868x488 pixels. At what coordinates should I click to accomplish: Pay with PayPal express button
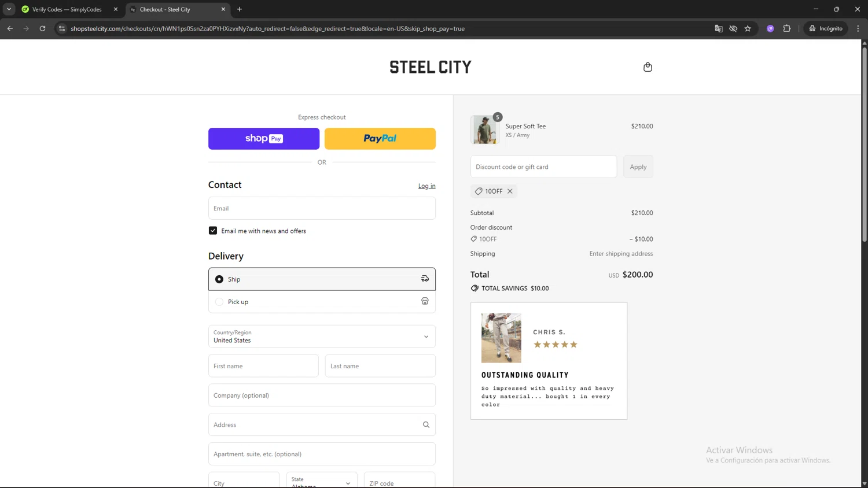[x=380, y=139]
